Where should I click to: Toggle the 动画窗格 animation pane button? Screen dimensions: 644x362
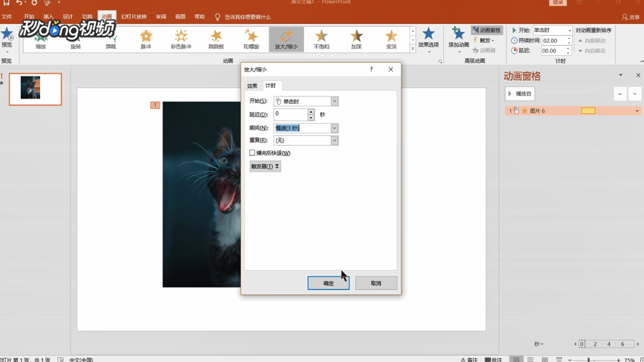(x=487, y=30)
